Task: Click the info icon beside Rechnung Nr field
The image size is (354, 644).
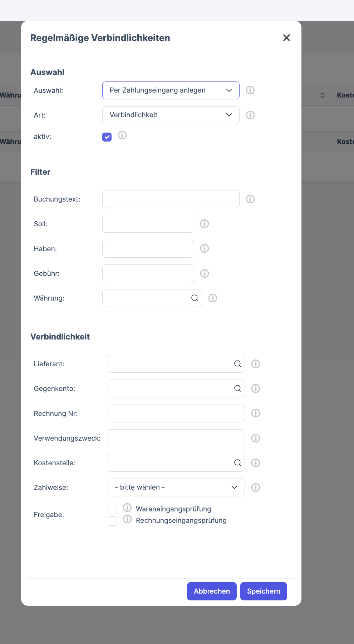Action: [x=256, y=413]
